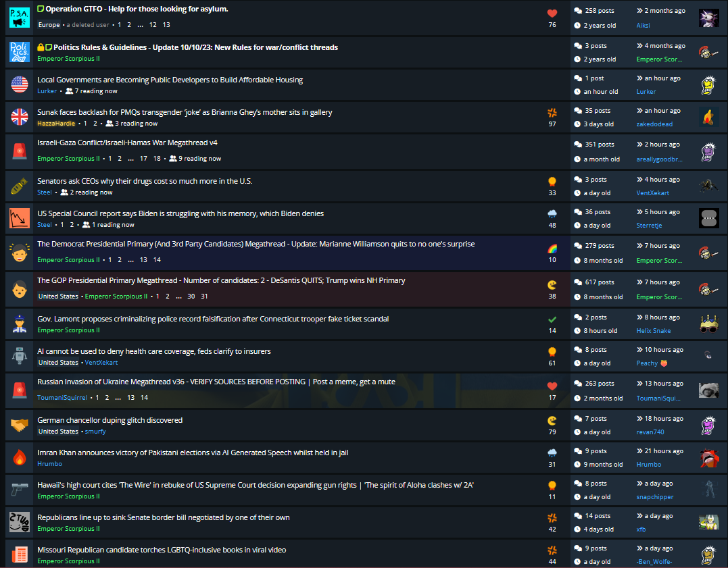Open Russian Invasion of Ukraine Megathread v36
This screenshot has width=728, height=568.
coord(216,382)
